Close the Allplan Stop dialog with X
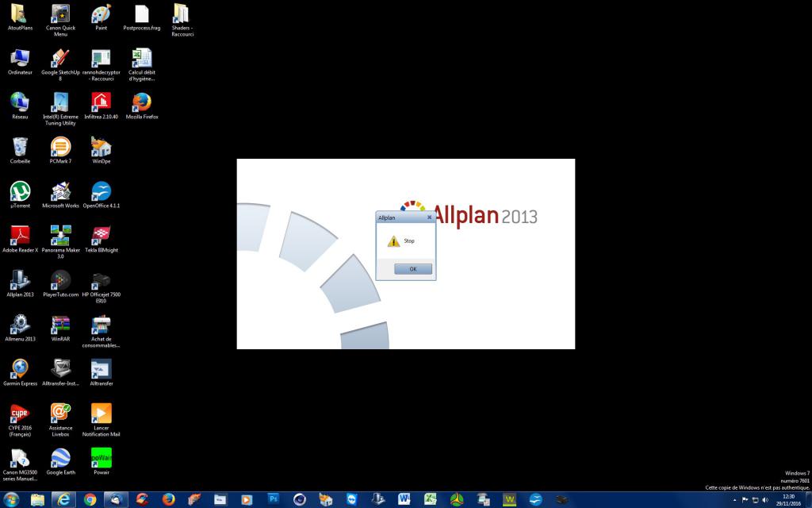Viewport: 812px width, 508px height. pos(429,217)
